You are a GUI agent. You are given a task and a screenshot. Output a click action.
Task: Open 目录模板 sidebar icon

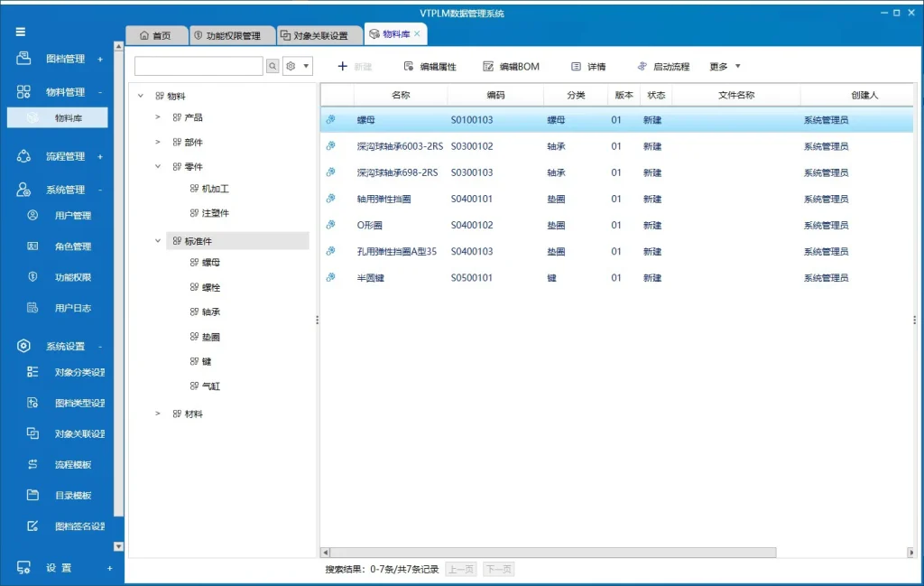tap(32, 495)
